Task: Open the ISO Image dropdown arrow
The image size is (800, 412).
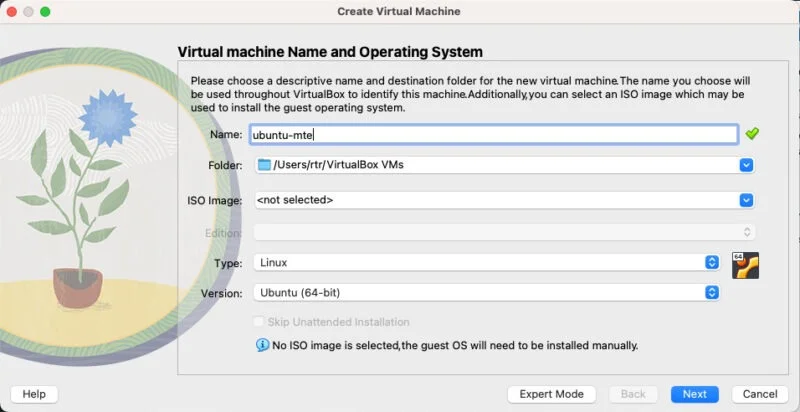Action: [746, 200]
